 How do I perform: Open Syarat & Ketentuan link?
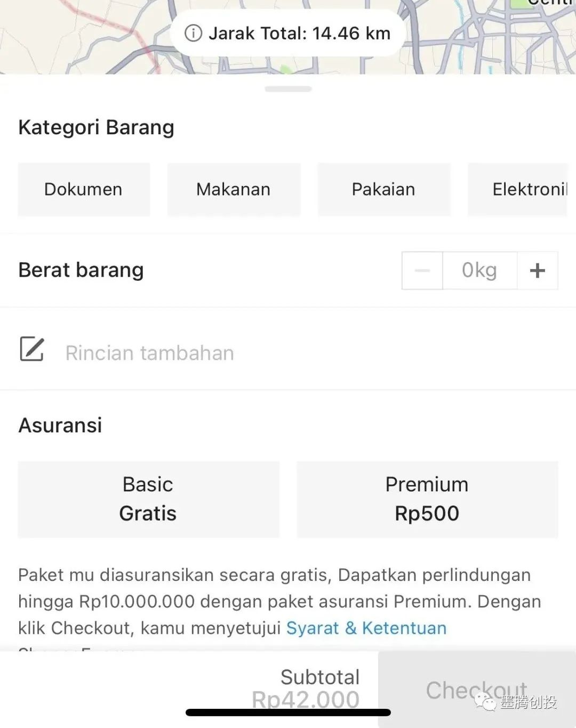point(366,628)
